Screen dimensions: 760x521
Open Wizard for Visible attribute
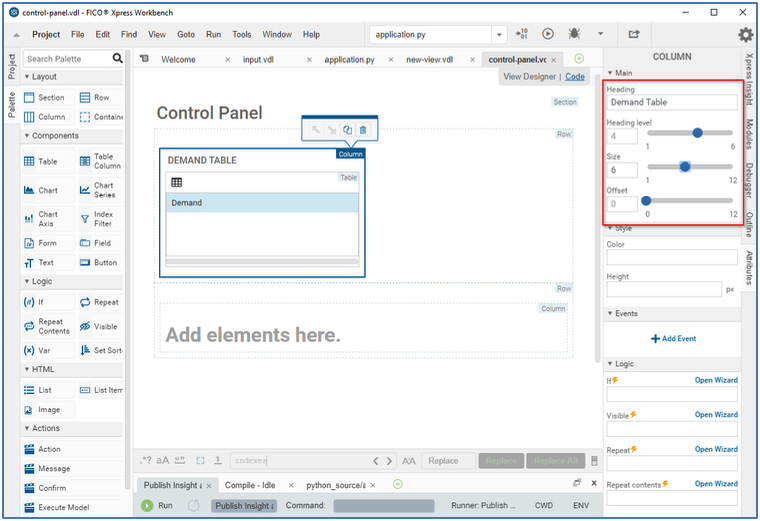click(716, 415)
